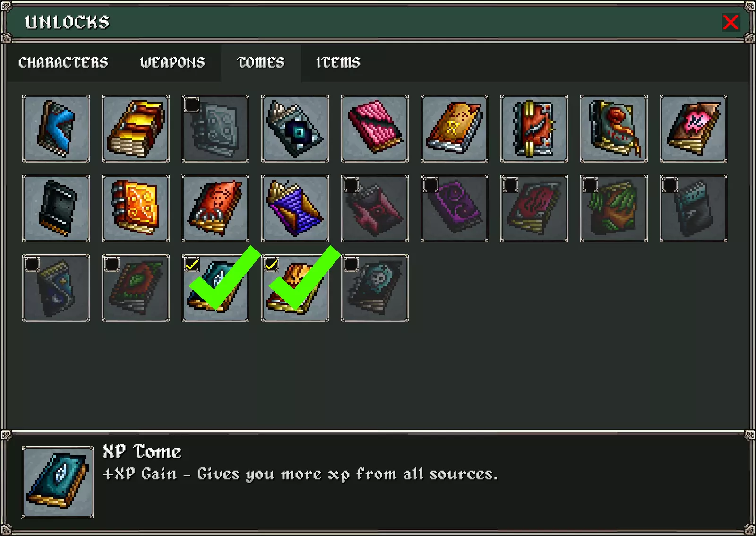Screen dimensions: 756x536
Task: Select the blue arrow tome icon
Action: coord(56,129)
